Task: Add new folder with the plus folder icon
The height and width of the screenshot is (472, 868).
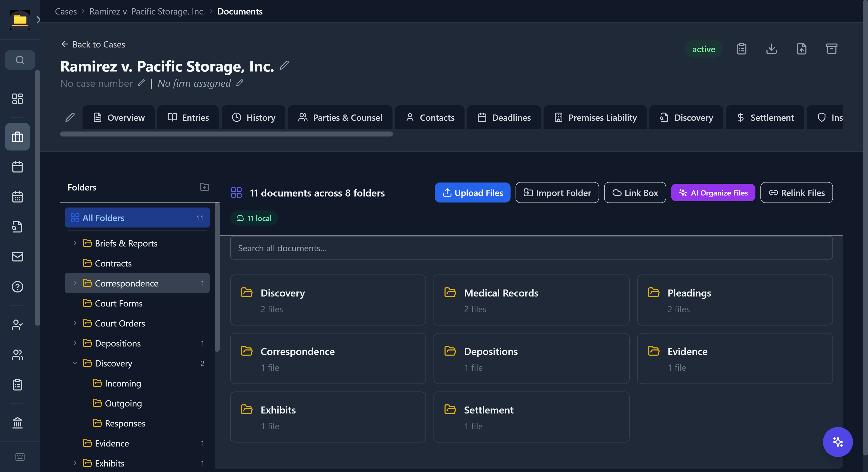Action: (x=205, y=187)
